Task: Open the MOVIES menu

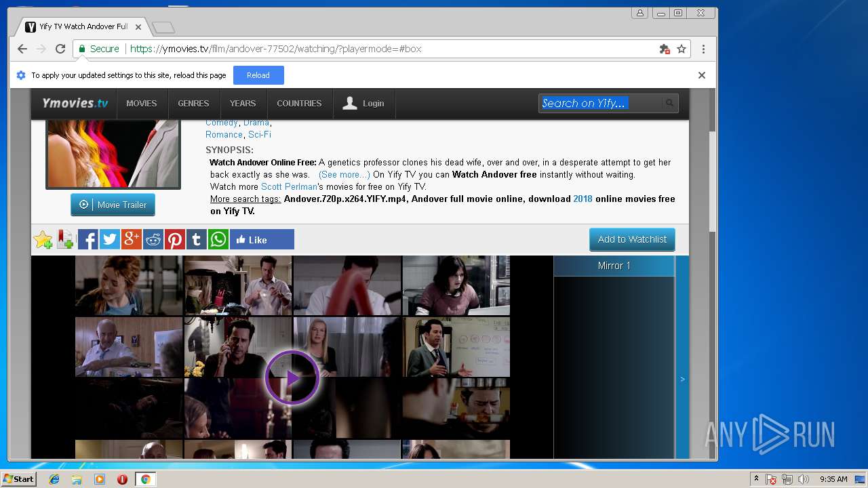Action: 142,104
